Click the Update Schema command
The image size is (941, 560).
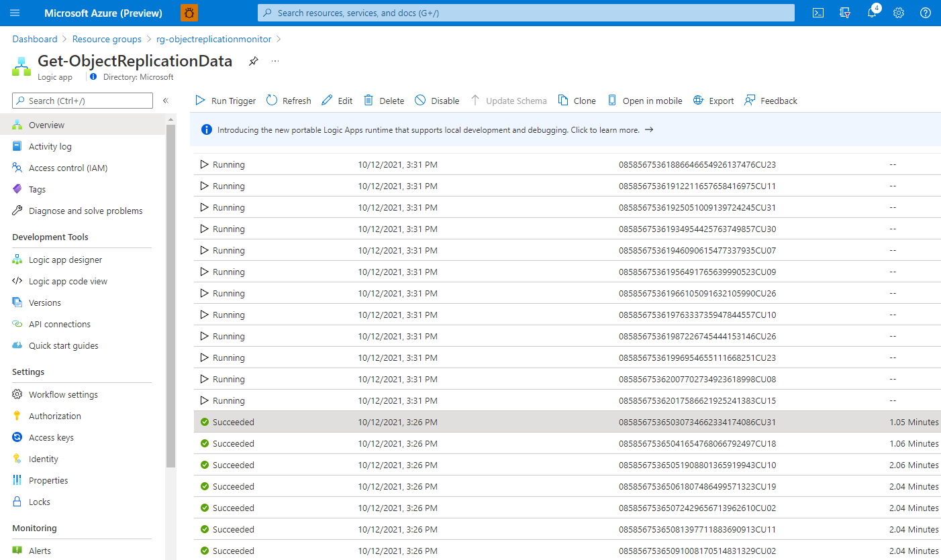[x=508, y=101]
